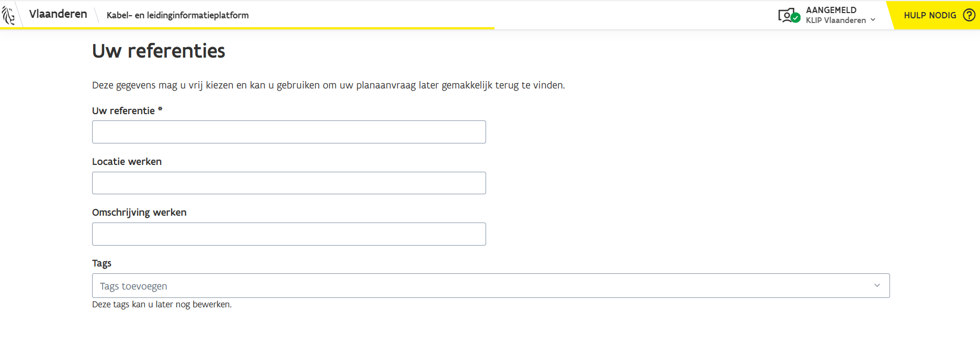The width and height of the screenshot is (980, 344).
Task: Expand the Tags dropdown arrow
Action: click(877, 286)
